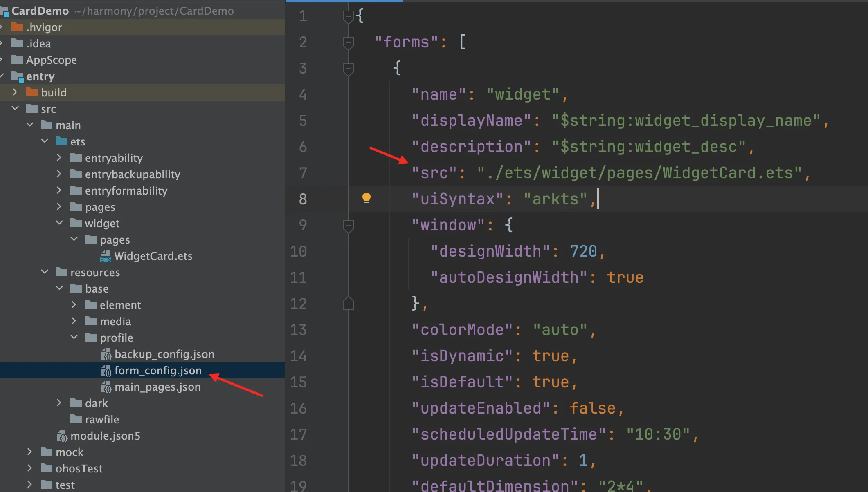Image resolution: width=868 pixels, height=492 pixels.
Task: Click the module.json5 file icon
Action: (62, 436)
